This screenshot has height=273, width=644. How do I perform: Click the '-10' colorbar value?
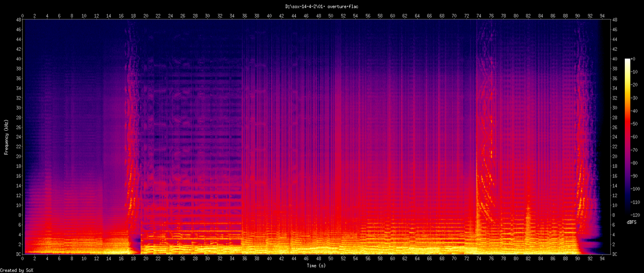635,72
